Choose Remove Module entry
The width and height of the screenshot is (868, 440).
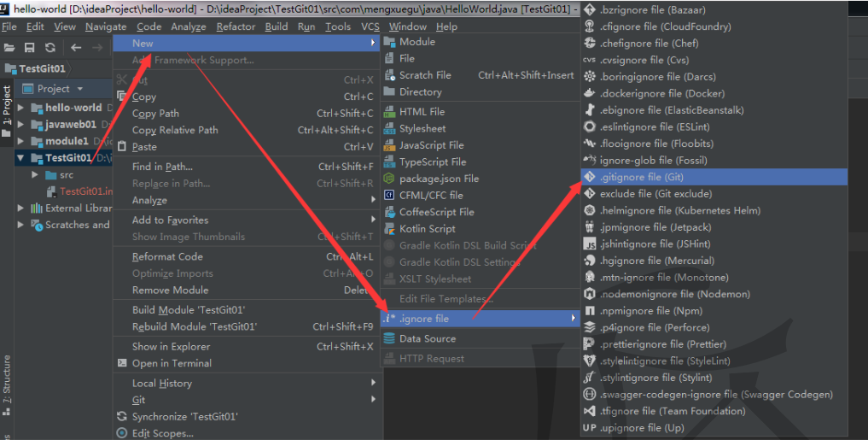click(x=170, y=290)
